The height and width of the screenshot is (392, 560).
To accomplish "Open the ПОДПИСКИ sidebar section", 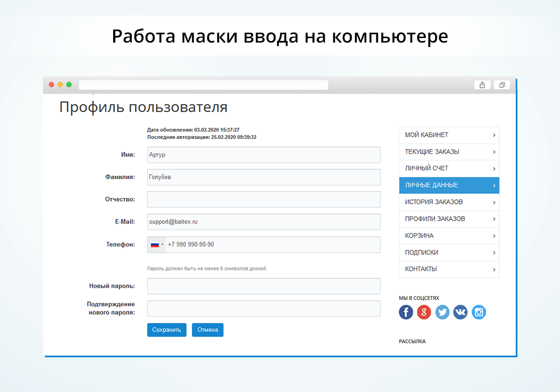I will pyautogui.click(x=442, y=253).
